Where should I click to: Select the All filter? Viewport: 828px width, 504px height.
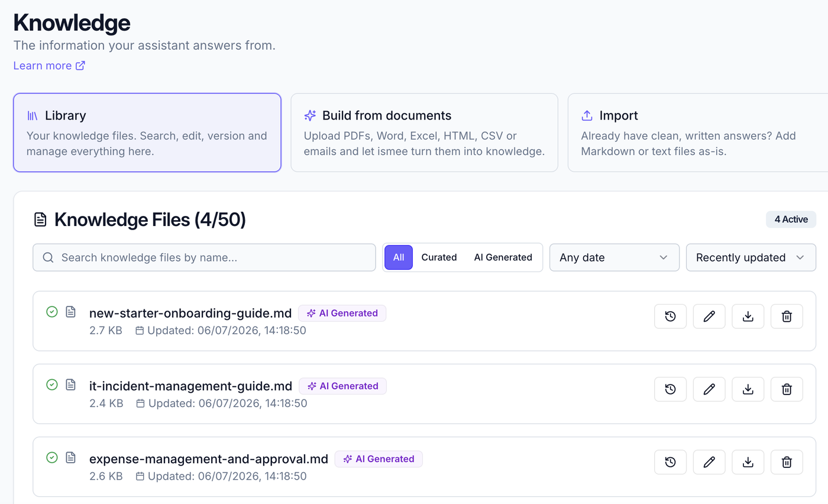click(399, 257)
